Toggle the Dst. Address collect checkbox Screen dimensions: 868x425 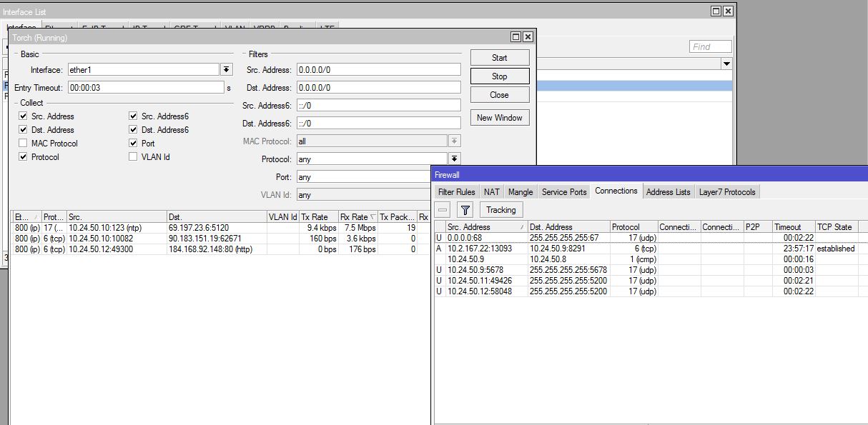(24, 130)
